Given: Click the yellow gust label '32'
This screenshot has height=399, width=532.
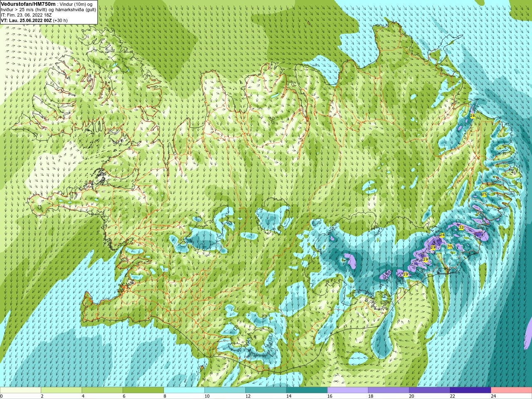Looking at the screenshot, I should point(461,227).
